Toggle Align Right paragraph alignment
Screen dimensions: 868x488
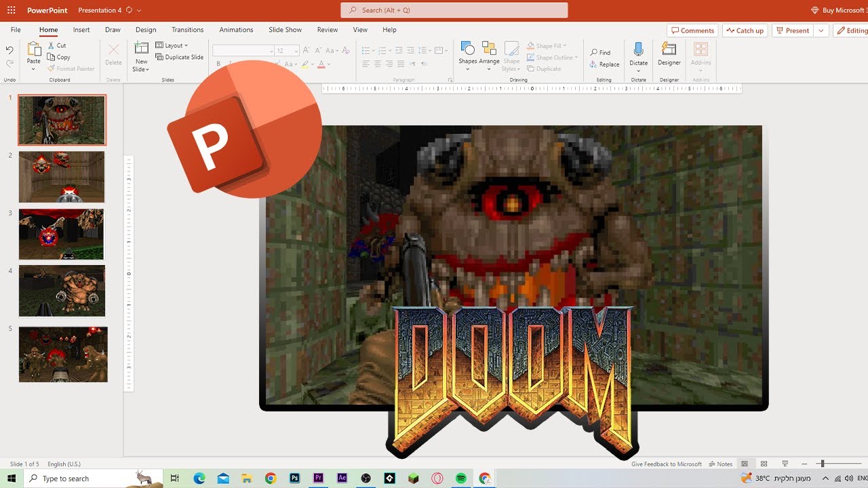[389, 64]
